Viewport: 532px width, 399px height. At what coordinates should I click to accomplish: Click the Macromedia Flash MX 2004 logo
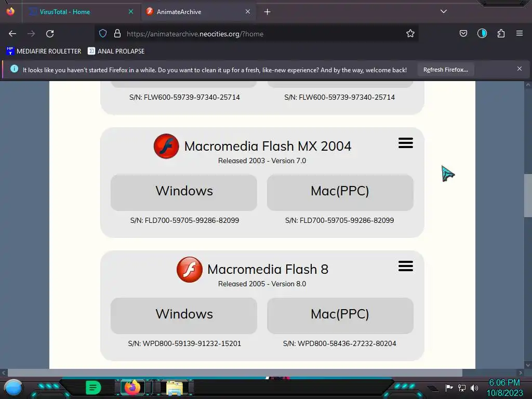pyautogui.click(x=166, y=146)
